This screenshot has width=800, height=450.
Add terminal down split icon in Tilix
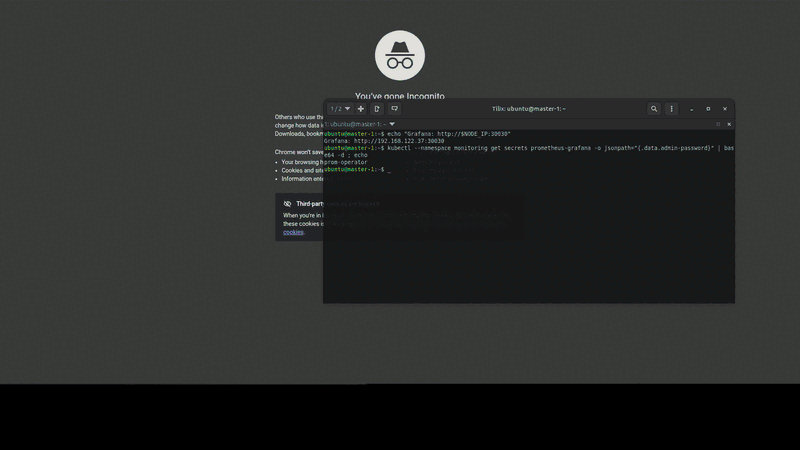pyautogui.click(x=394, y=109)
